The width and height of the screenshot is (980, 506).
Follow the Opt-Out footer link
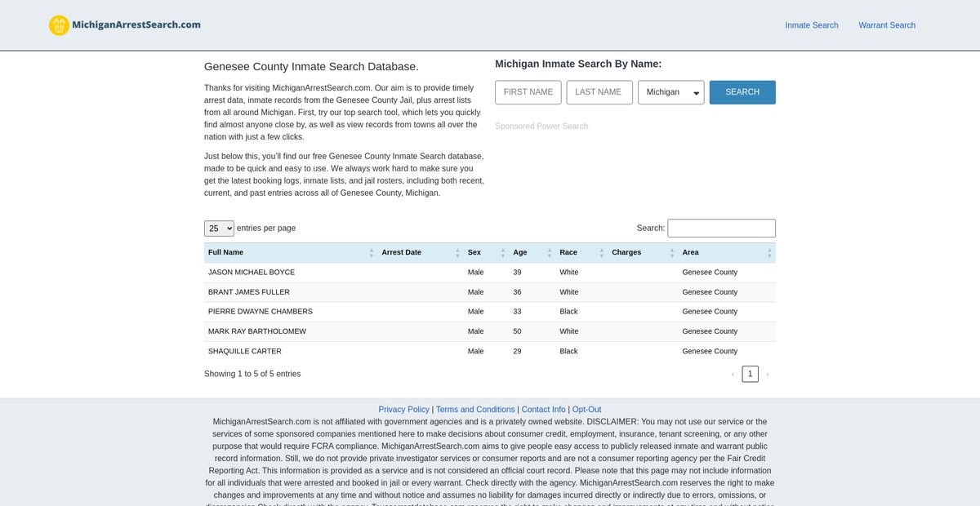pos(586,410)
